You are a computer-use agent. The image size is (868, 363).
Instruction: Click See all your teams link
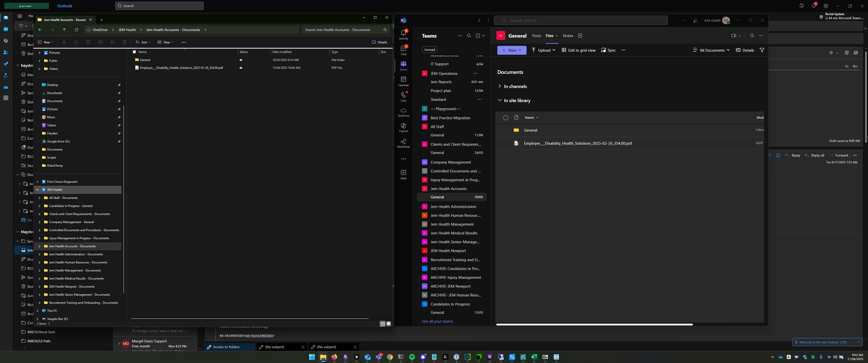(x=437, y=322)
